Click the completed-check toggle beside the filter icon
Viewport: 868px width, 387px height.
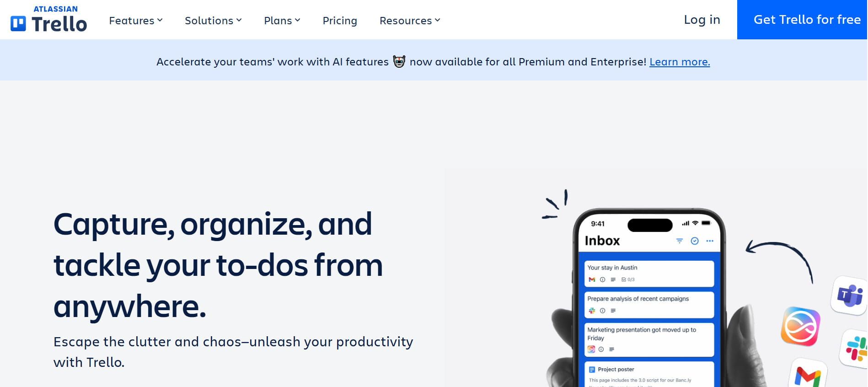694,240
